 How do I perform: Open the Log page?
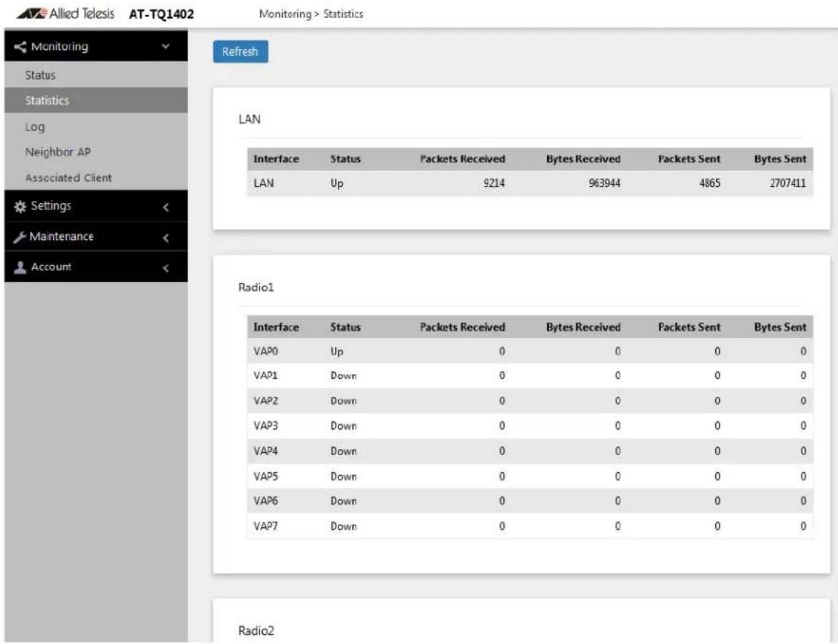coord(96,127)
